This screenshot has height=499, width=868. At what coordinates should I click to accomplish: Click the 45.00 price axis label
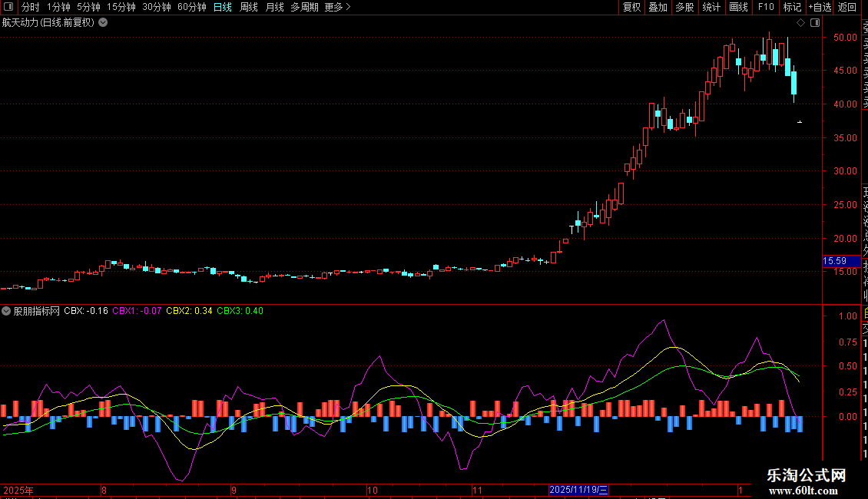pos(845,71)
